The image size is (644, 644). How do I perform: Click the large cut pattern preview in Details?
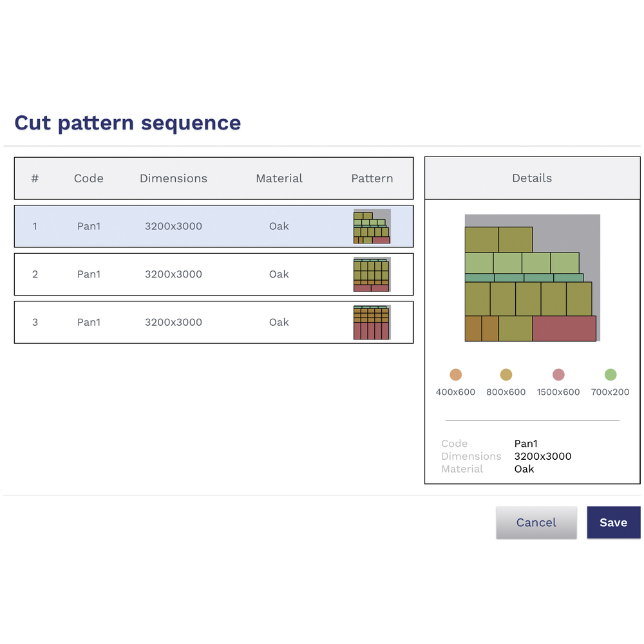pos(531,277)
